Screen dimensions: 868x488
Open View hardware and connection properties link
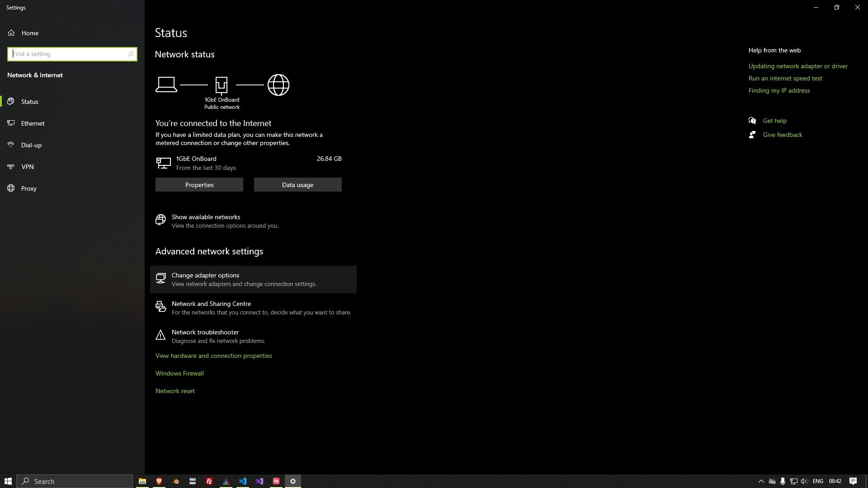click(213, 356)
